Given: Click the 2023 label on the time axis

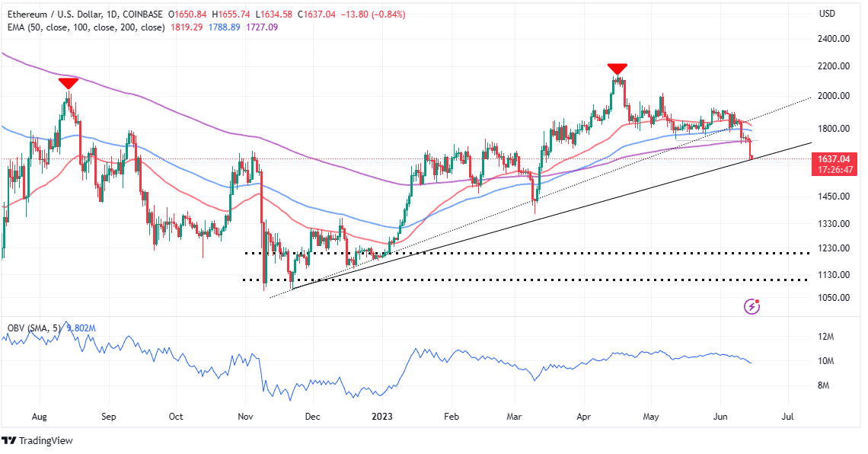Looking at the screenshot, I should pyautogui.click(x=381, y=417).
